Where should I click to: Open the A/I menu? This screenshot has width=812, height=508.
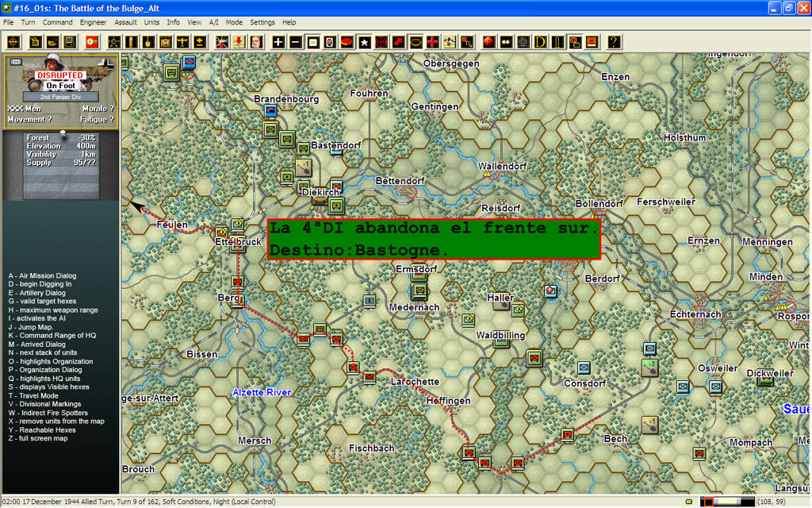coord(214,22)
